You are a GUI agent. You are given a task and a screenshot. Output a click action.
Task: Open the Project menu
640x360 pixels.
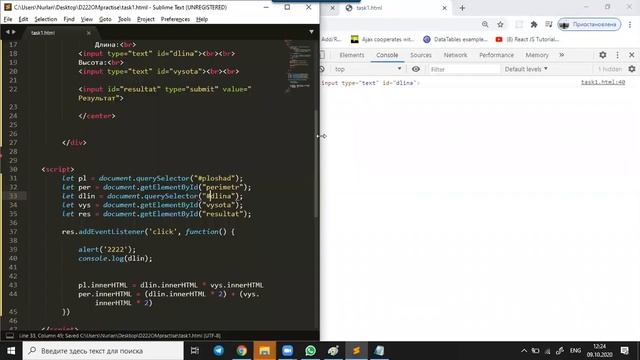pyautogui.click(x=146, y=19)
